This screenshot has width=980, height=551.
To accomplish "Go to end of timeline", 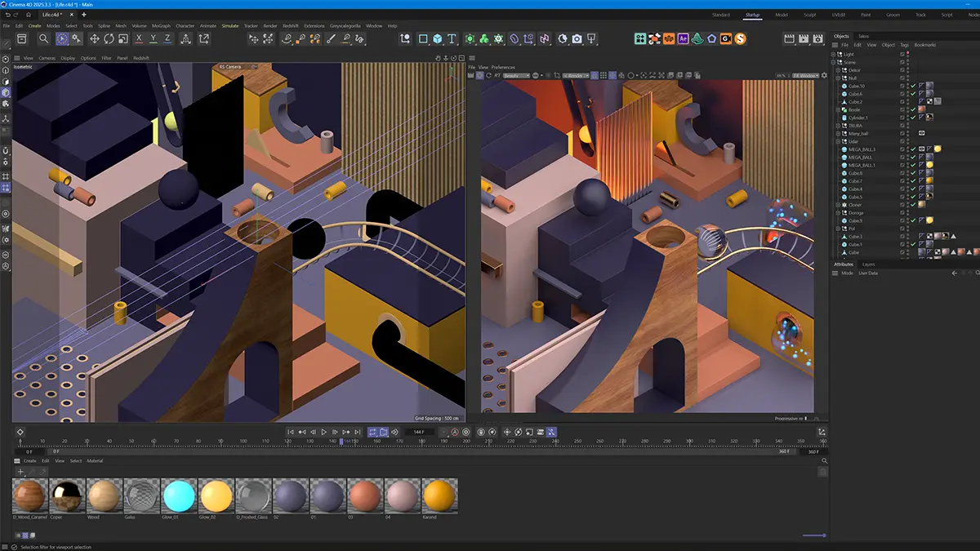I will click(x=359, y=432).
